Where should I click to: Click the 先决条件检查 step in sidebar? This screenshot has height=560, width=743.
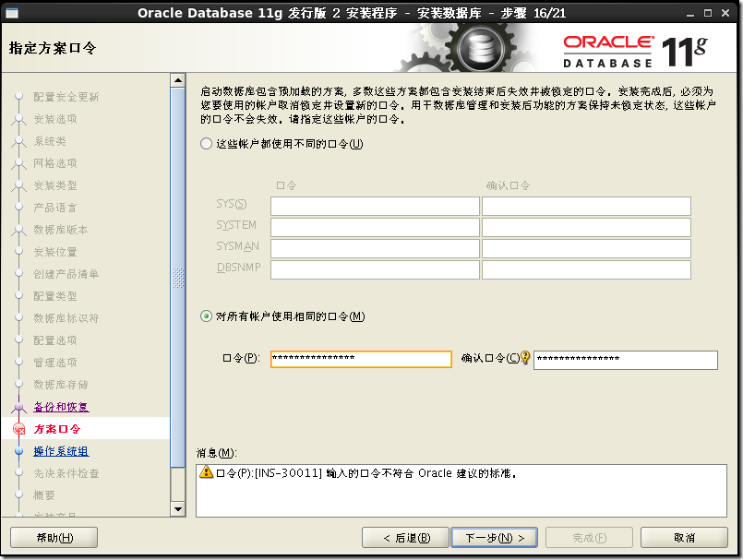pyautogui.click(x=66, y=473)
